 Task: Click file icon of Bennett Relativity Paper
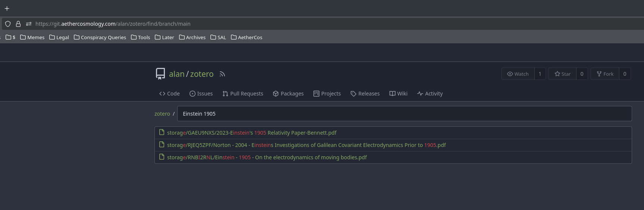[x=162, y=132]
